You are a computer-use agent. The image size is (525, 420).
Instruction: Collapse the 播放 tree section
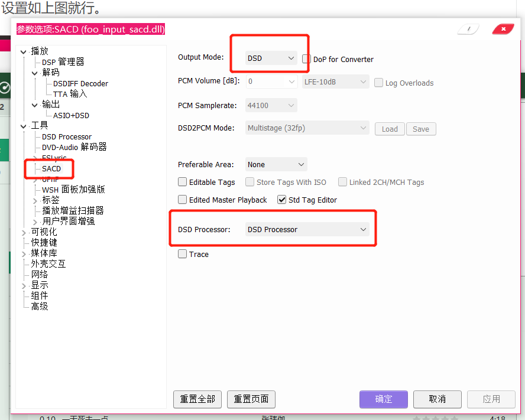click(x=23, y=50)
